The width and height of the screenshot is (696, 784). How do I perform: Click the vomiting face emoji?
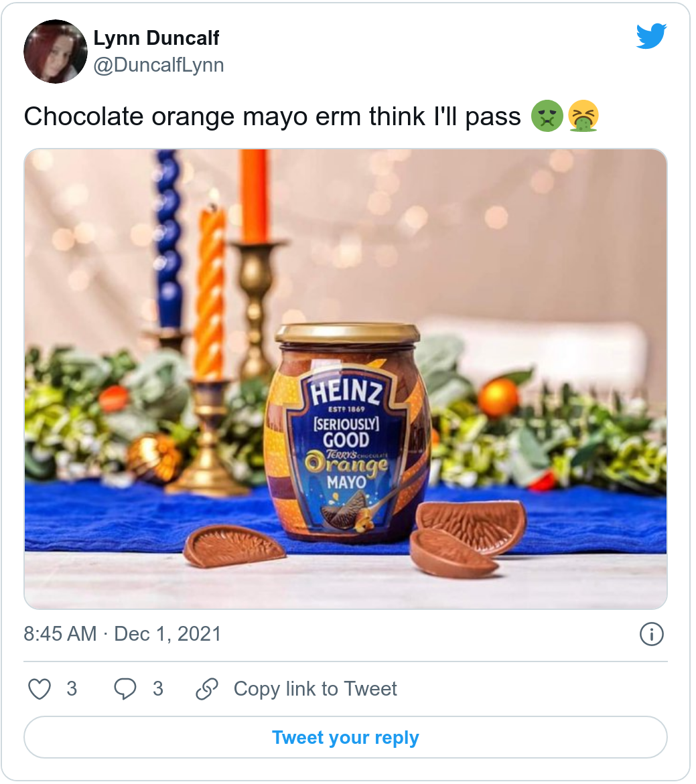583,116
